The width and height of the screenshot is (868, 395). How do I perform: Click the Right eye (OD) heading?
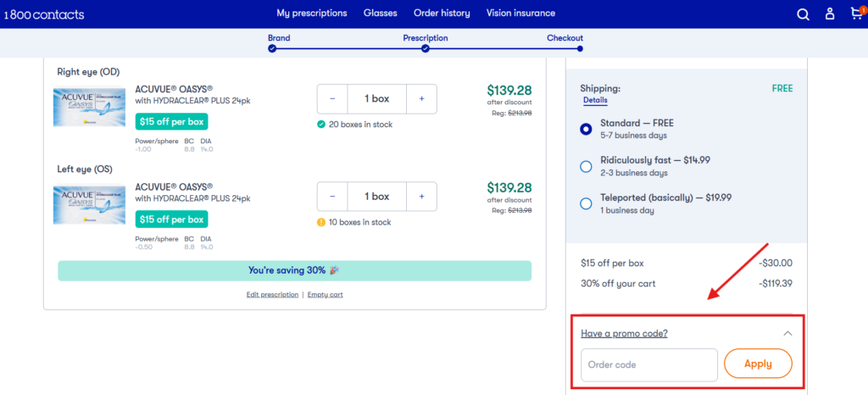coord(88,72)
